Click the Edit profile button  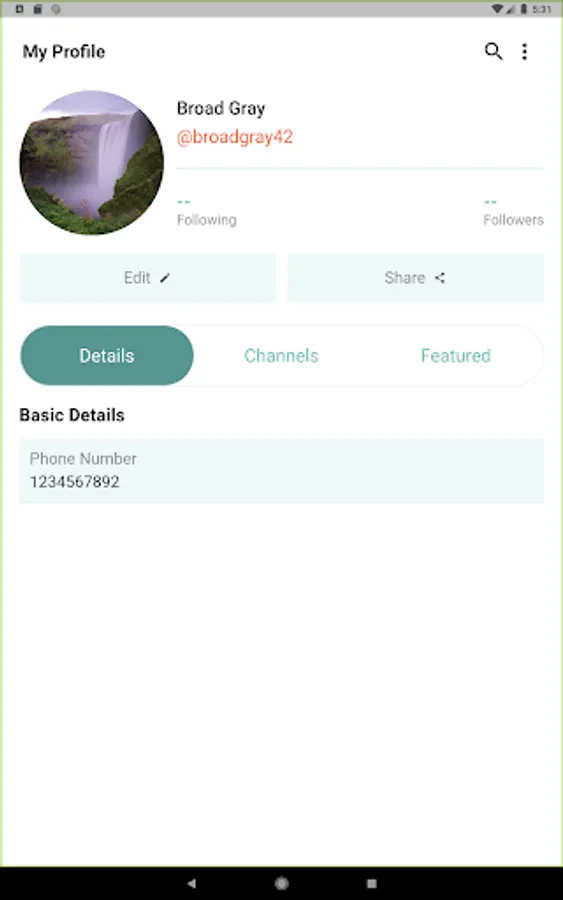click(x=148, y=278)
